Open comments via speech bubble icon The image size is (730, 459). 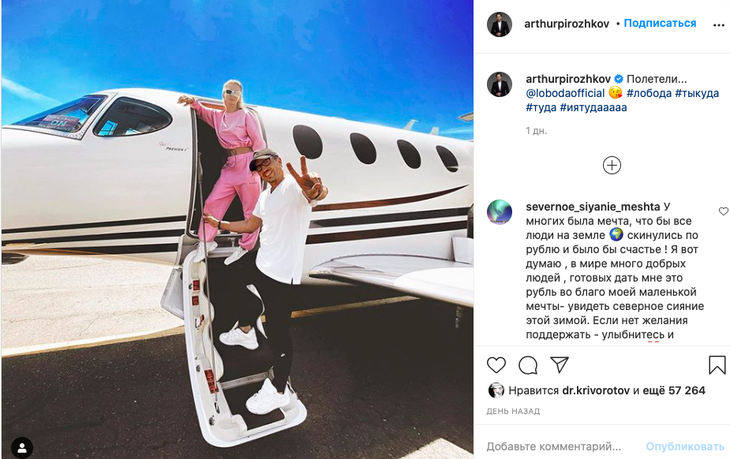tap(528, 365)
